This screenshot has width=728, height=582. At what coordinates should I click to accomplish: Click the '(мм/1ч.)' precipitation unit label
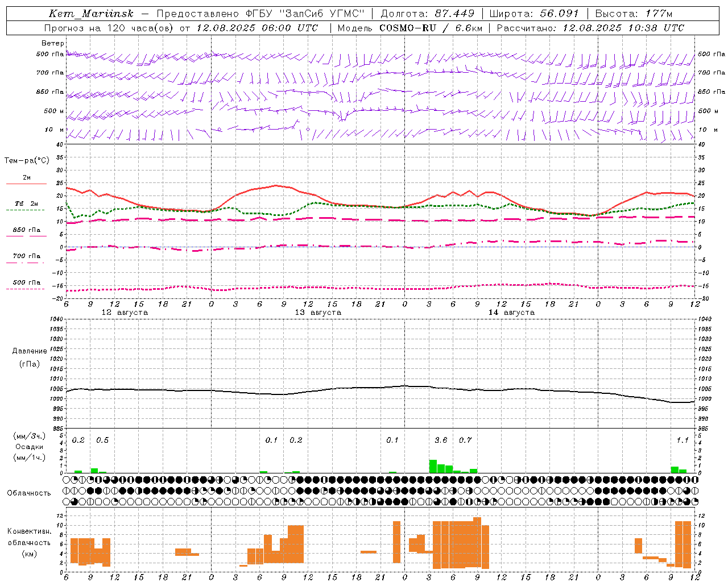click(29, 458)
